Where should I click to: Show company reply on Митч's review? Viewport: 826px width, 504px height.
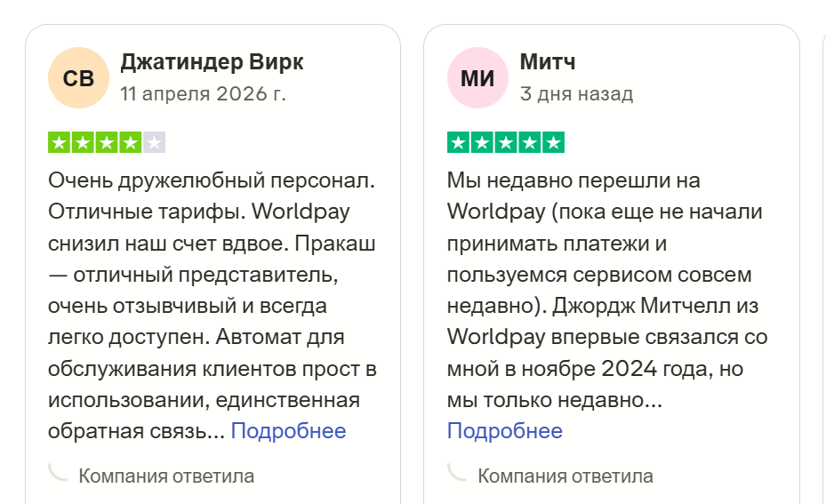point(565,476)
